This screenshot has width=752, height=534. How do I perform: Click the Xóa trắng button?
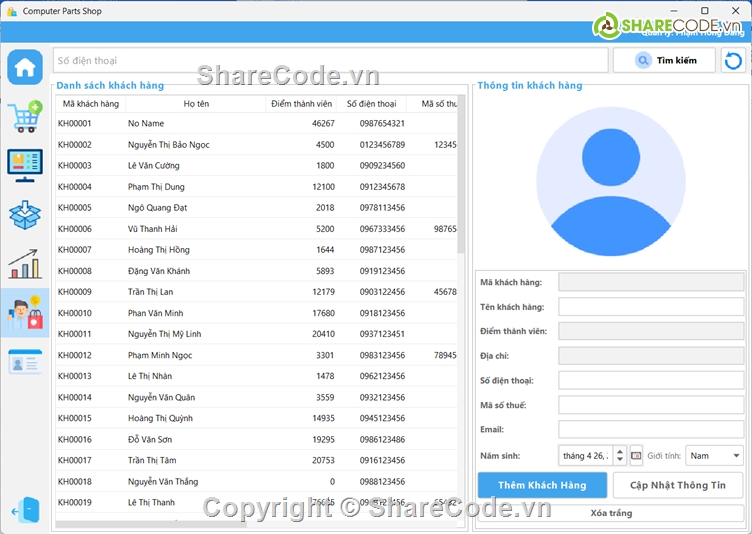click(x=611, y=513)
